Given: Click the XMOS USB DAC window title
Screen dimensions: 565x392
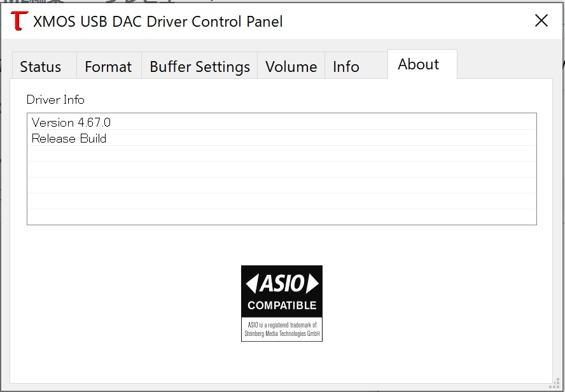Looking at the screenshot, I should pos(158,21).
